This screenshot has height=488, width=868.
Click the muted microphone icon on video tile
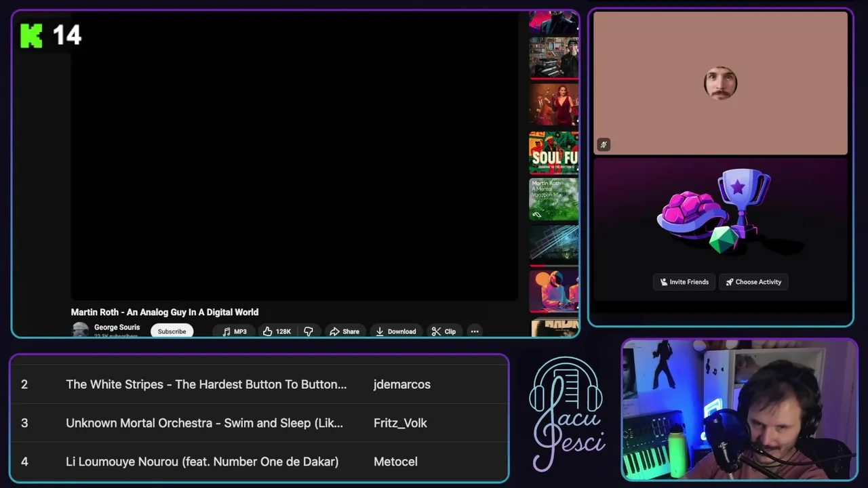[604, 144]
